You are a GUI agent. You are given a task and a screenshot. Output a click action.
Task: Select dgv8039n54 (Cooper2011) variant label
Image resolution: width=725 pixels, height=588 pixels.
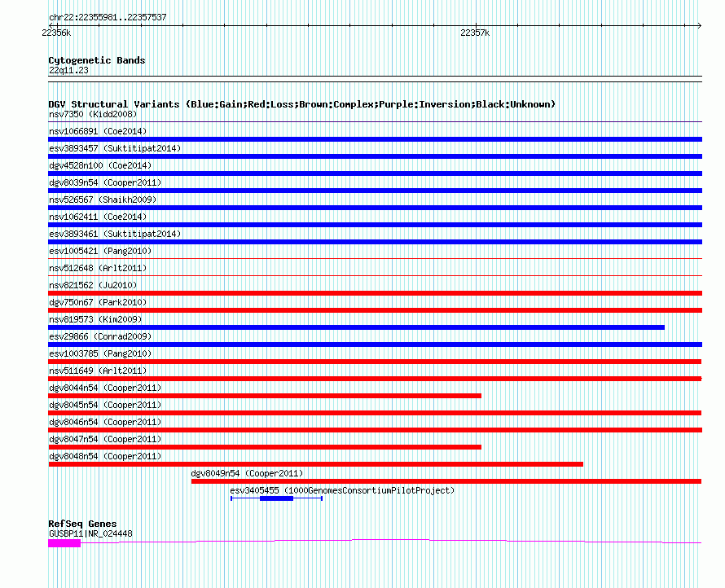(x=105, y=182)
